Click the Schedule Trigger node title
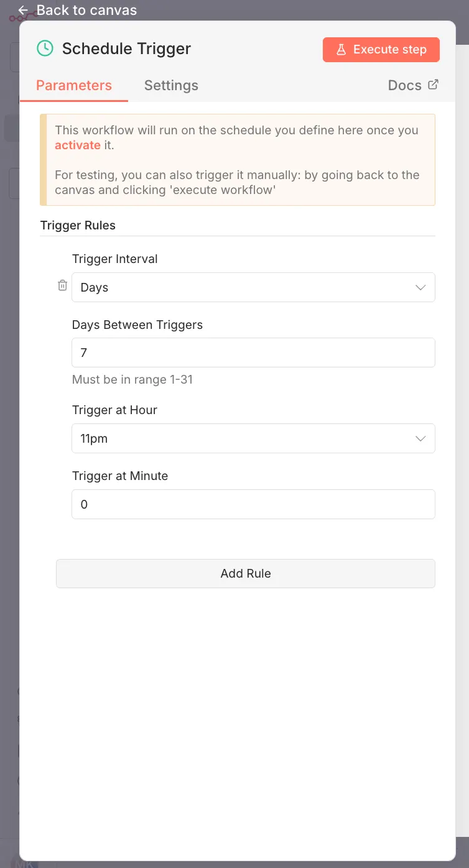469x868 pixels. pos(126,49)
